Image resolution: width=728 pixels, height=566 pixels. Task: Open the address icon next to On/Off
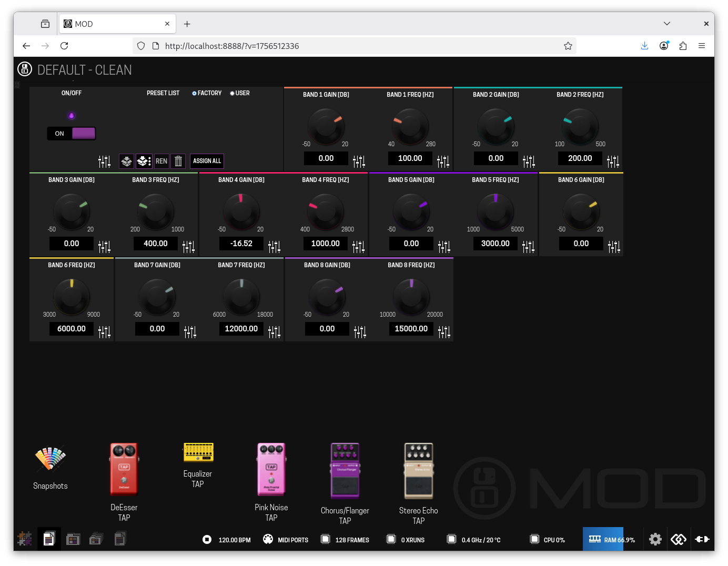pos(104,161)
